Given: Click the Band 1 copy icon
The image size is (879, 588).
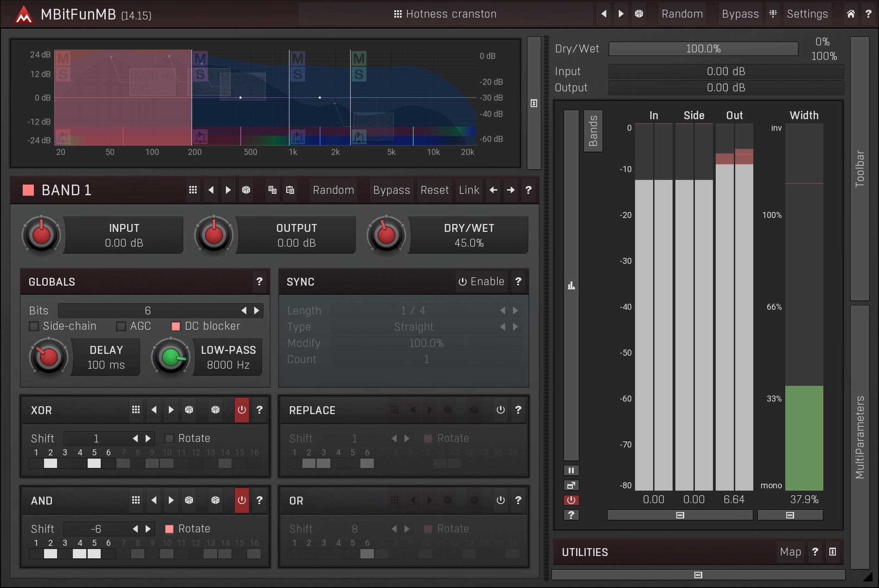Looking at the screenshot, I should click(x=273, y=190).
